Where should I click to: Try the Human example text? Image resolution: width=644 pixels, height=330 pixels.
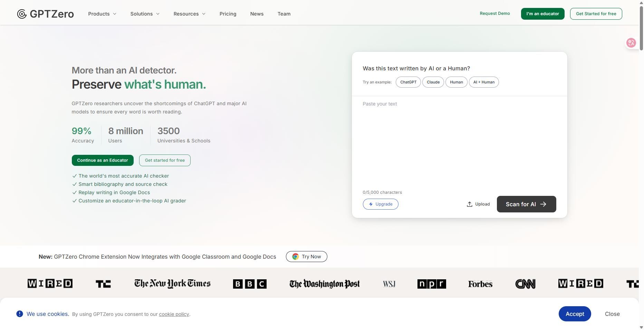click(456, 82)
